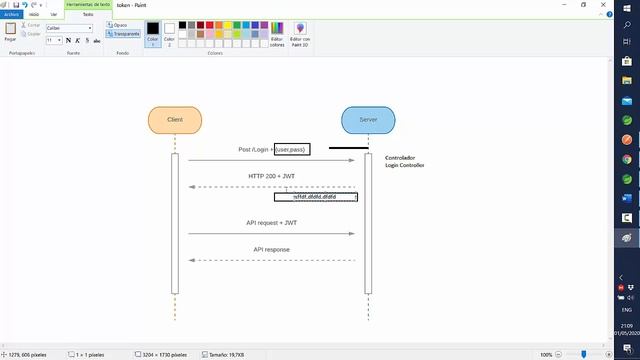Click the Controlador text on canvas
640x360 pixels.
400,158
